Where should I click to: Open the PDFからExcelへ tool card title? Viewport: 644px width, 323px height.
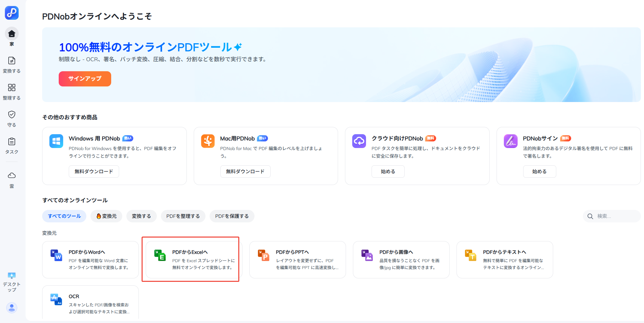190,252
